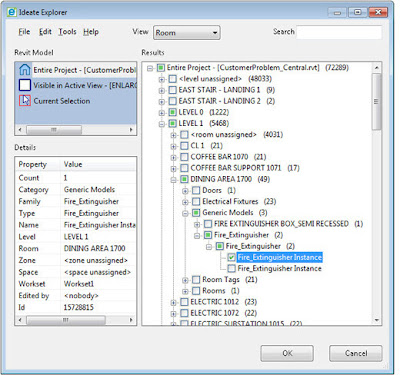Collapse the LEVEL 1 node
Screen dimensions: 400x375
(x=162, y=124)
